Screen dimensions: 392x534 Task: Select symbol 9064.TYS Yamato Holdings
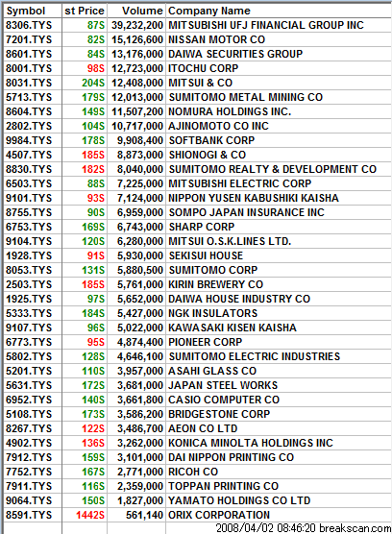tap(29, 500)
